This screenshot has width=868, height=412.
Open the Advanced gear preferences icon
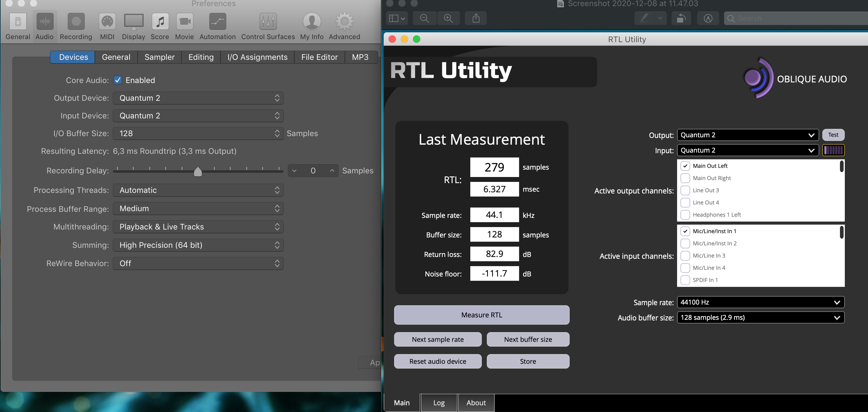tap(344, 22)
